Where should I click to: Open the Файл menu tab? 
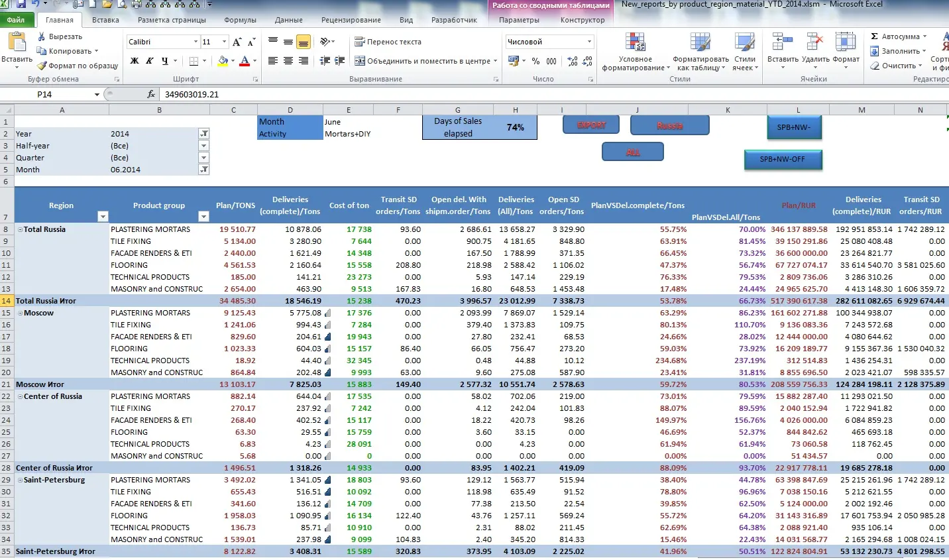pos(16,20)
